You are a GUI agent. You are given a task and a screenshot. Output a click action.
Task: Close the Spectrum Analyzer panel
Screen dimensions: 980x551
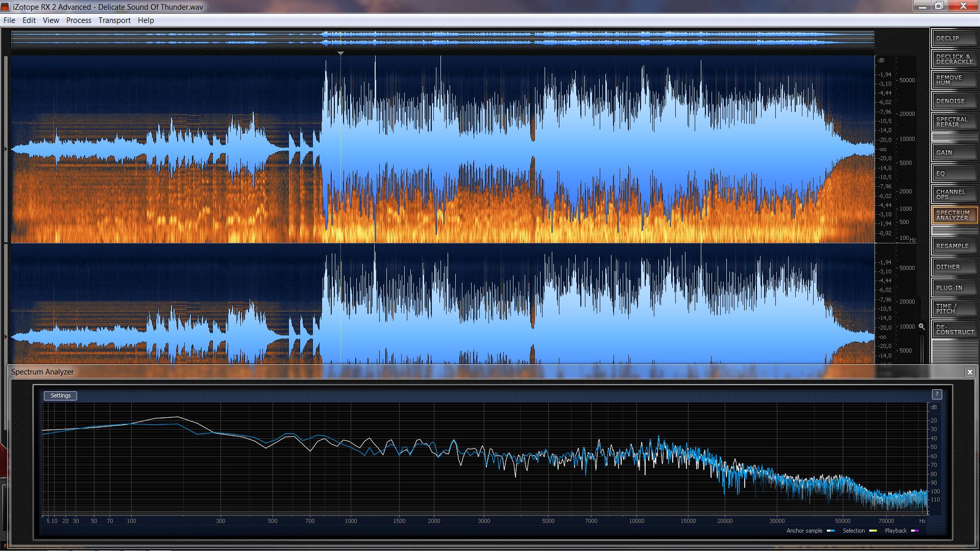click(x=970, y=372)
